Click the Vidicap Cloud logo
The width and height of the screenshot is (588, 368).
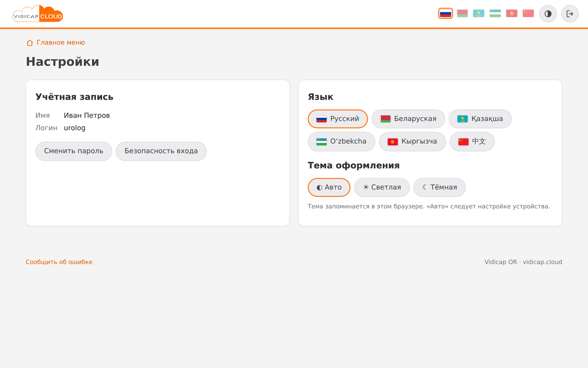[x=37, y=13]
